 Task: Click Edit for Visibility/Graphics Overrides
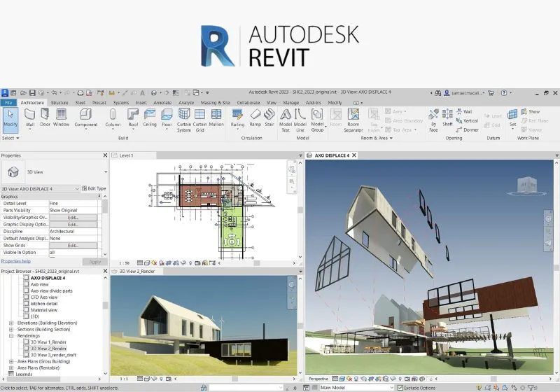click(73, 218)
